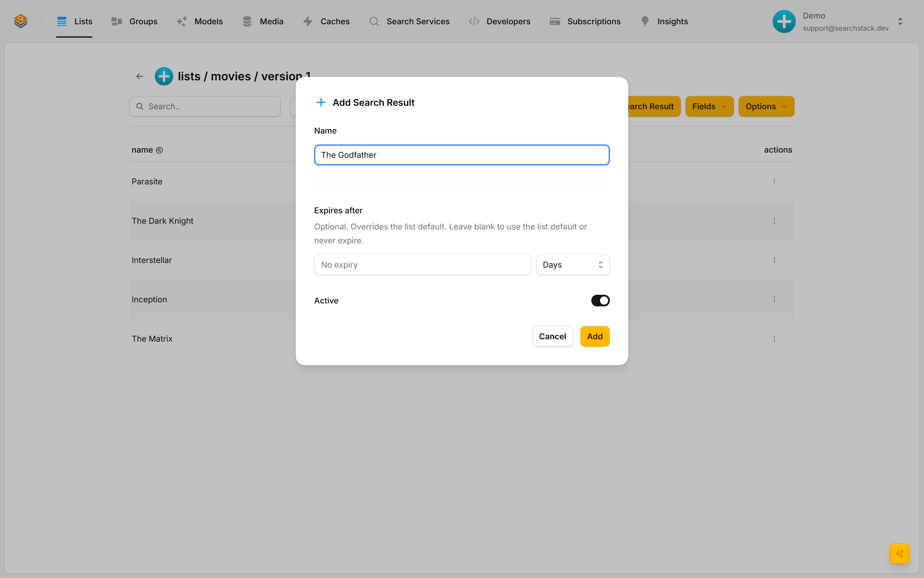Image resolution: width=924 pixels, height=578 pixels.
Task: Click the Demo account avatar
Action: pos(784,21)
